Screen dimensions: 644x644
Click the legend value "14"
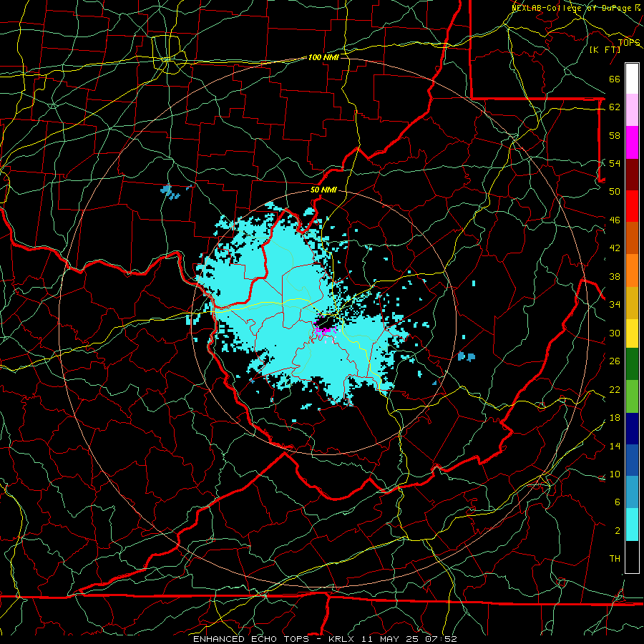coord(615,446)
